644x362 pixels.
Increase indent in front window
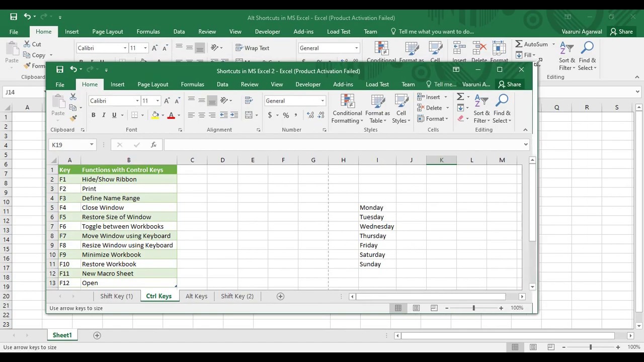click(x=234, y=115)
